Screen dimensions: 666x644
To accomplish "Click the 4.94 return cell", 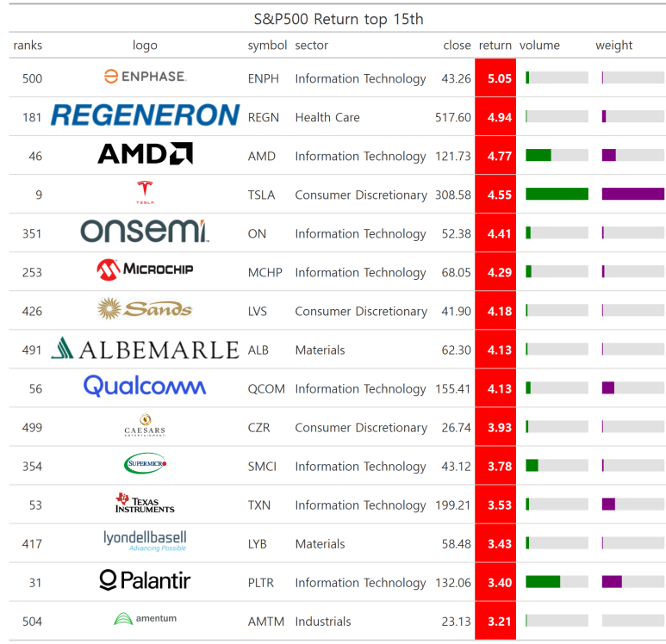I will point(495,117).
